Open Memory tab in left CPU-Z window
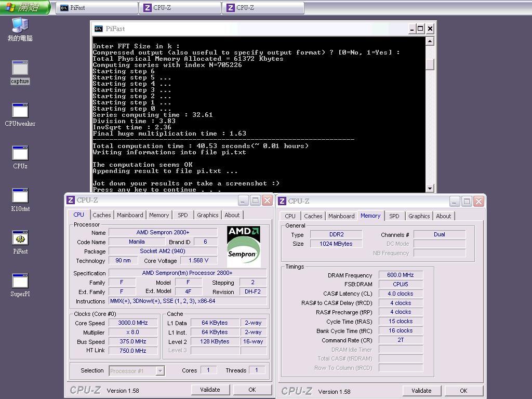The width and height of the screenshot is (532, 399). click(x=159, y=215)
